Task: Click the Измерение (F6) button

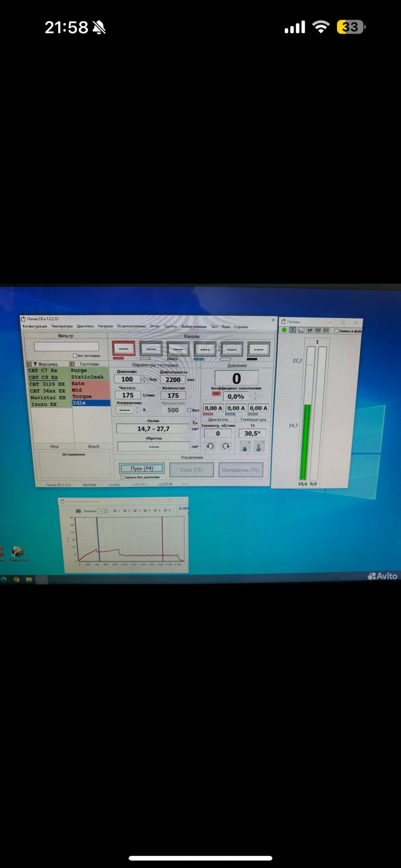Action: click(x=241, y=470)
